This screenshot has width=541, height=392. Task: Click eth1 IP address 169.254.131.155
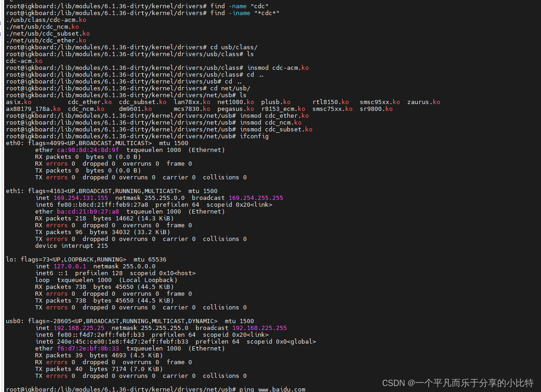pyautogui.click(x=81, y=198)
